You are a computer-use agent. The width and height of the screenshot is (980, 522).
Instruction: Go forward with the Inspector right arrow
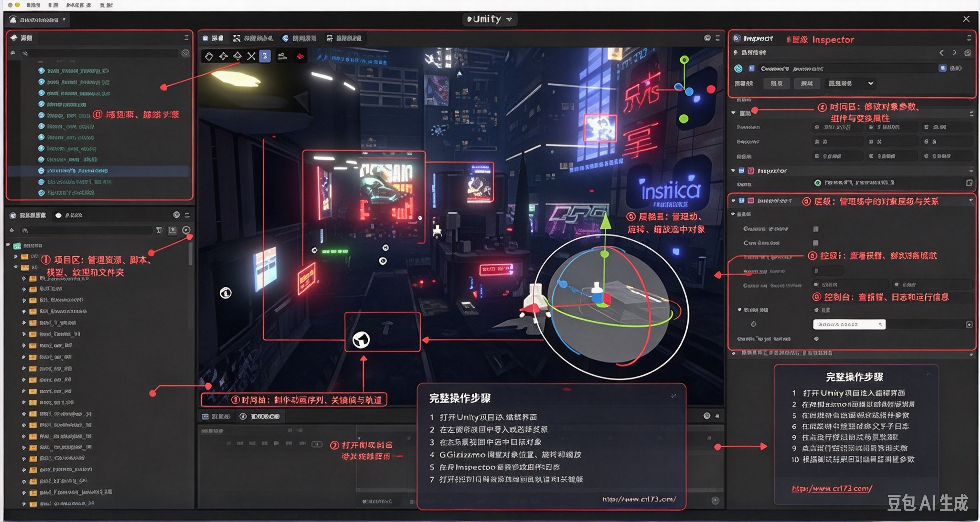[954, 53]
